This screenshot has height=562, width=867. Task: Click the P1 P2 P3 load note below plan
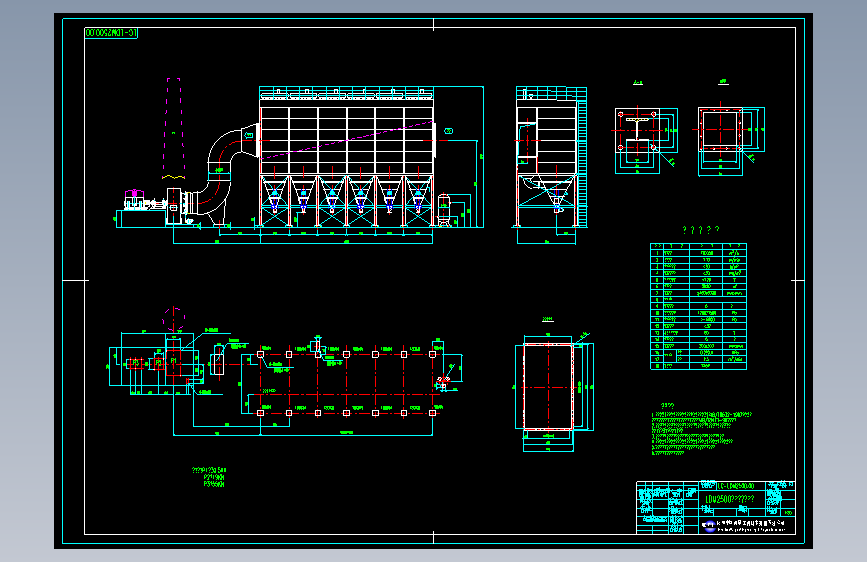coord(208,477)
